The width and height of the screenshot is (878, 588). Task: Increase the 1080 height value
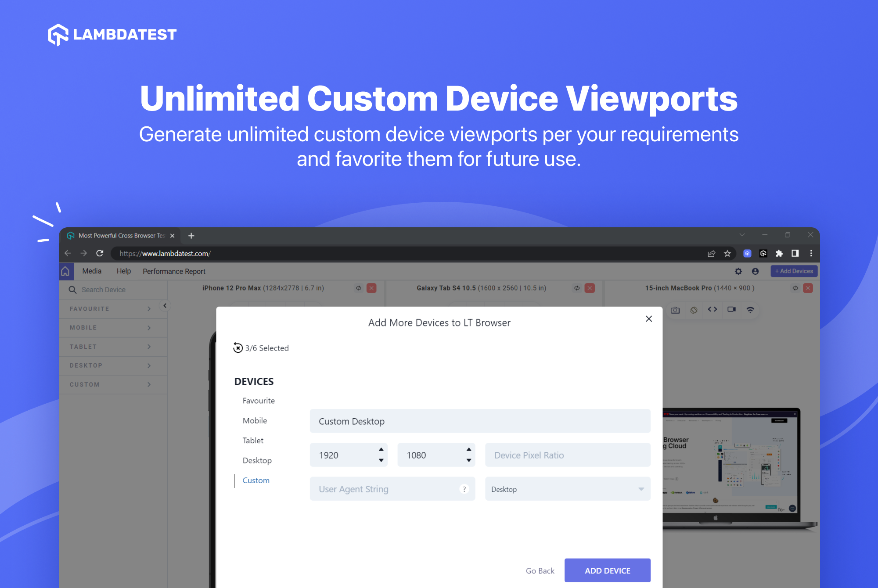click(x=469, y=449)
